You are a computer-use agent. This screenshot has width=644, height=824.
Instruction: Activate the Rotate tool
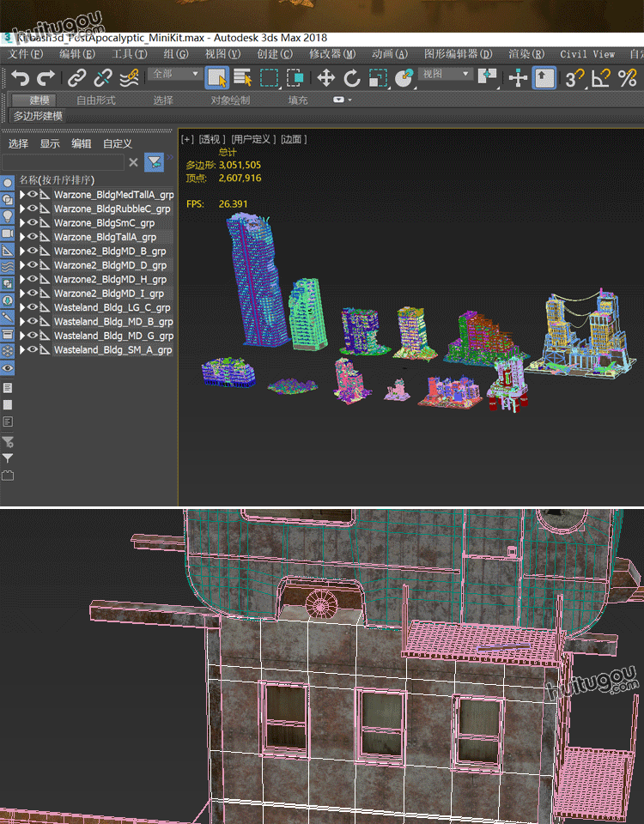click(x=352, y=78)
